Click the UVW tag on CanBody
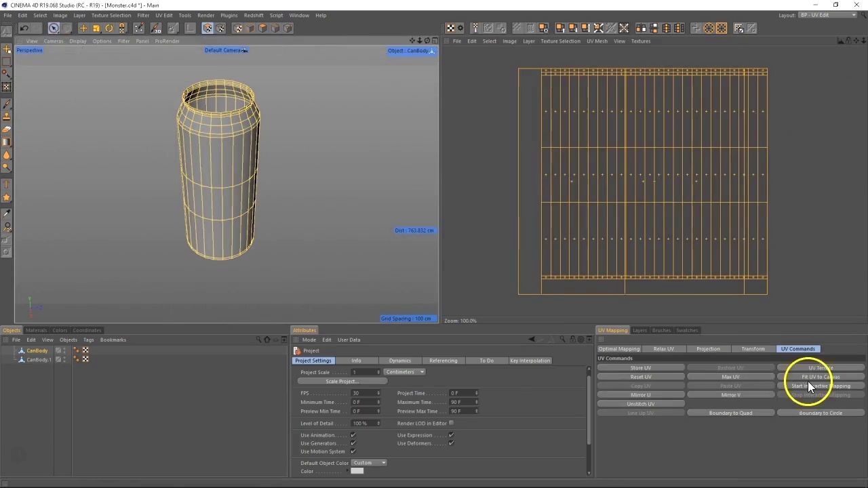868x488 pixels. point(85,350)
